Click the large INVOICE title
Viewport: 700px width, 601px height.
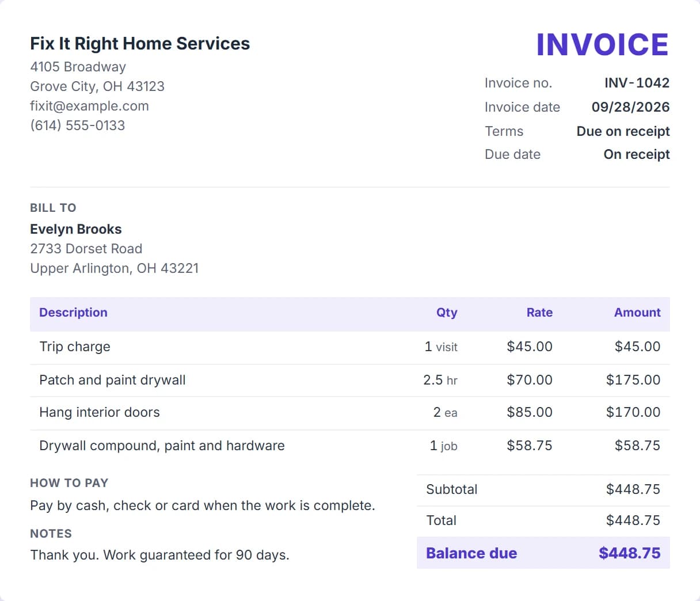602,45
